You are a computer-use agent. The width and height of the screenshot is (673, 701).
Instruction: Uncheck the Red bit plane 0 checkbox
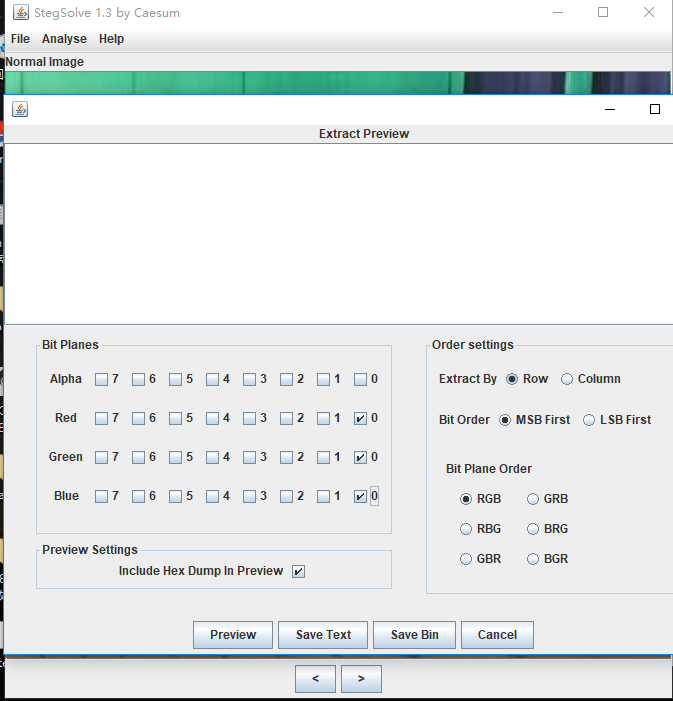click(361, 418)
